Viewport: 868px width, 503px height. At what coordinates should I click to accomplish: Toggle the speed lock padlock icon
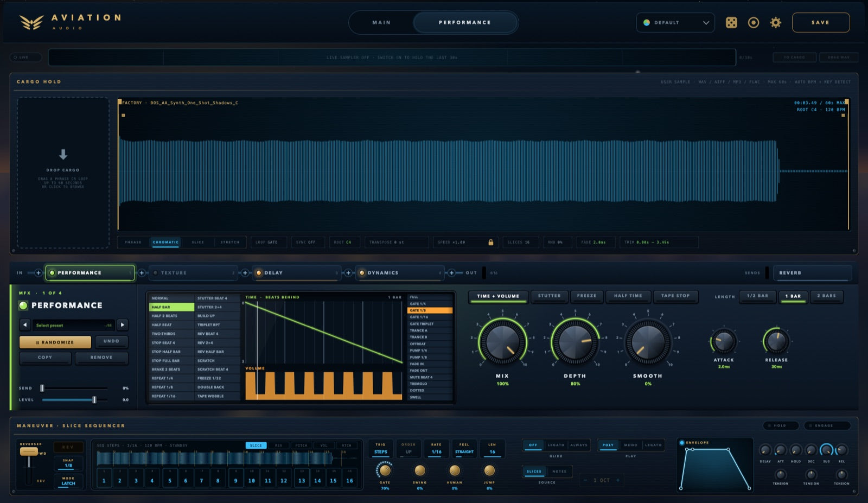[491, 242]
